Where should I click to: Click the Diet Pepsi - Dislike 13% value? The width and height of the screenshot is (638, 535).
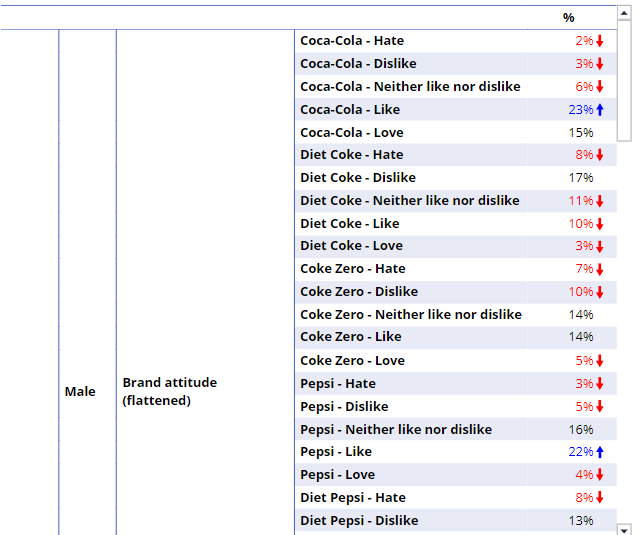581,521
